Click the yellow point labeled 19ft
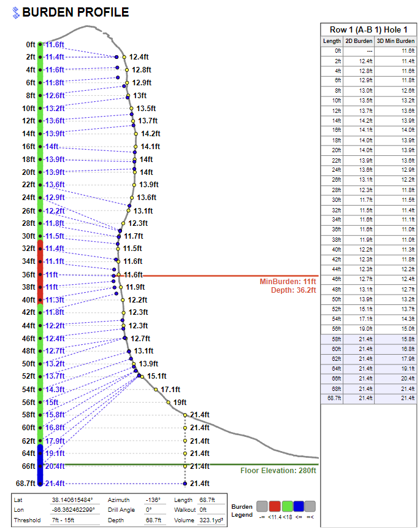420x529 pixels. coord(169,403)
